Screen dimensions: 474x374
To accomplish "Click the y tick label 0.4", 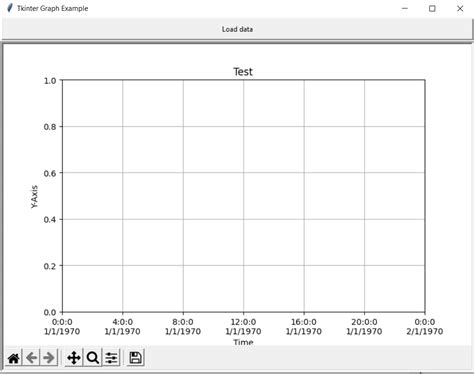I will click(50, 220).
